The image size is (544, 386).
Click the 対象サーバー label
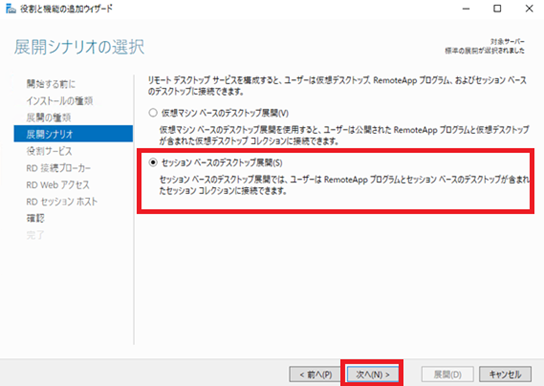pyautogui.click(x=507, y=42)
